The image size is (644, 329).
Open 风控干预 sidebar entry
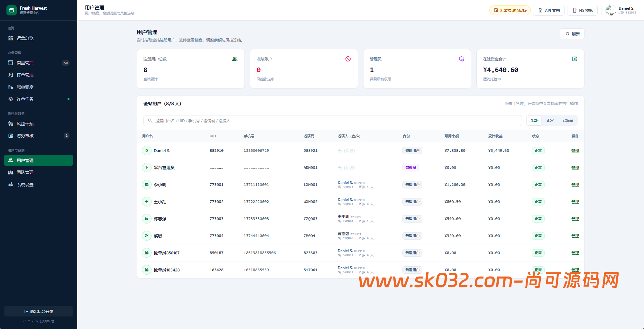pos(39,124)
